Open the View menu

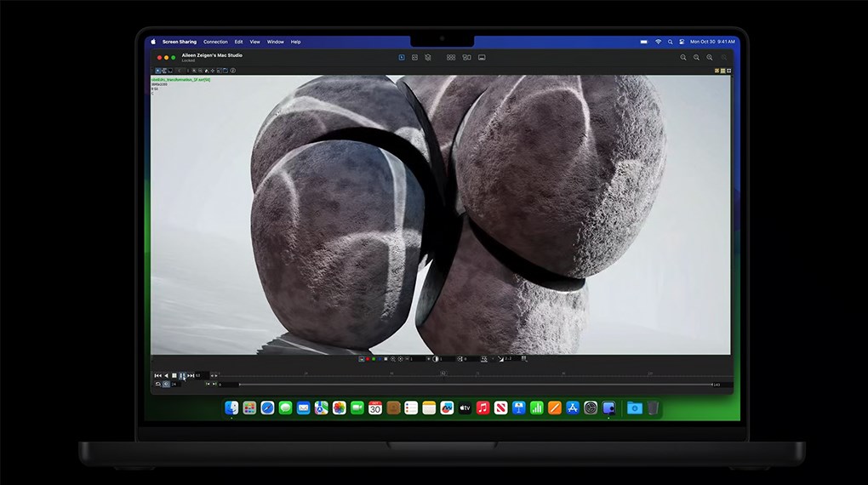click(x=254, y=42)
